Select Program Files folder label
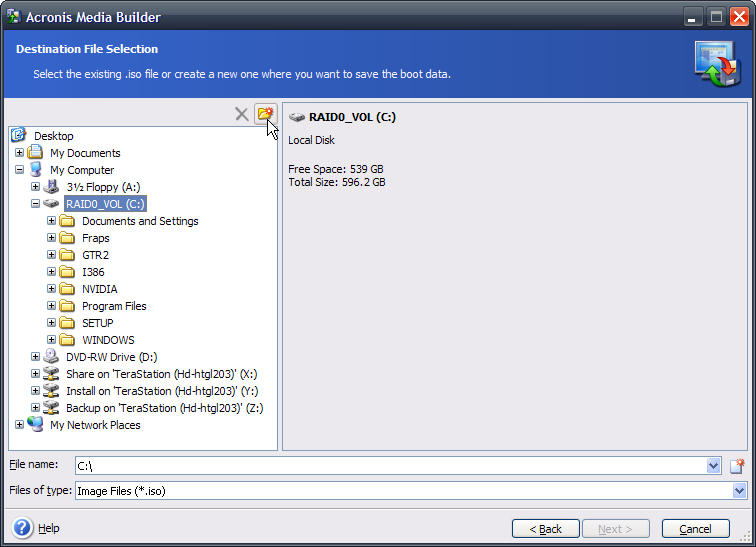This screenshot has height=547, width=756. pos(114,306)
